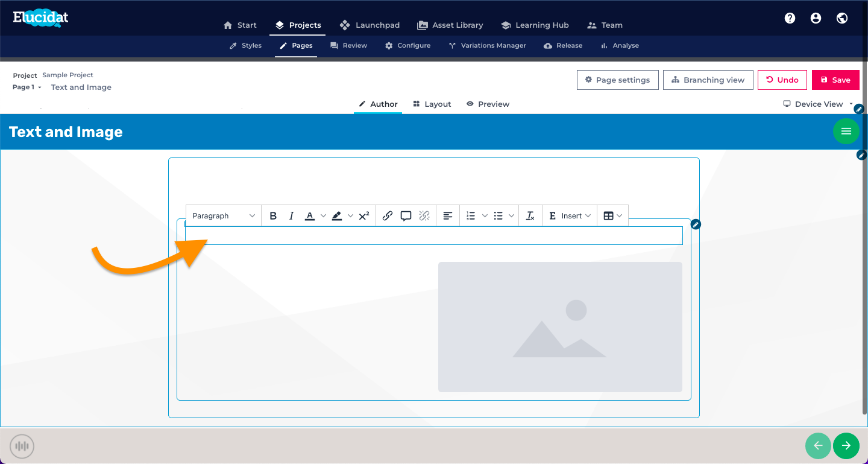Expand the highlight colour dropdown arrow

(350, 216)
